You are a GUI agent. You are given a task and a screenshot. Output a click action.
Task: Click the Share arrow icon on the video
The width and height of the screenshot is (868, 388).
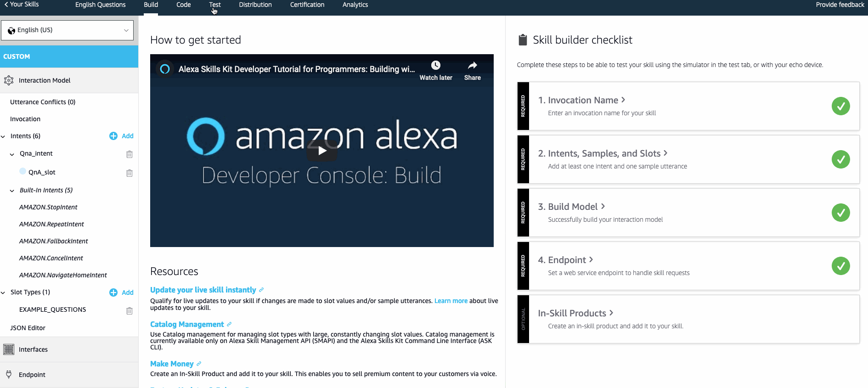click(x=473, y=65)
